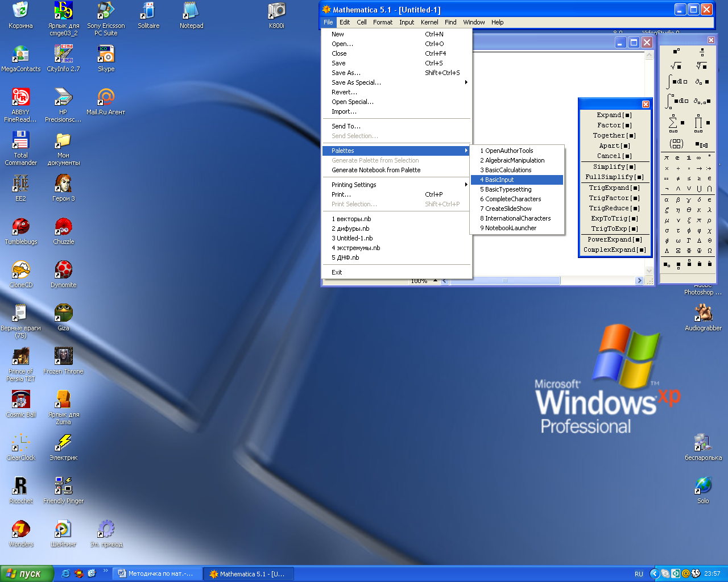Click the Factor[■] palette button
Viewport: 728px width, 582px height.
point(614,125)
